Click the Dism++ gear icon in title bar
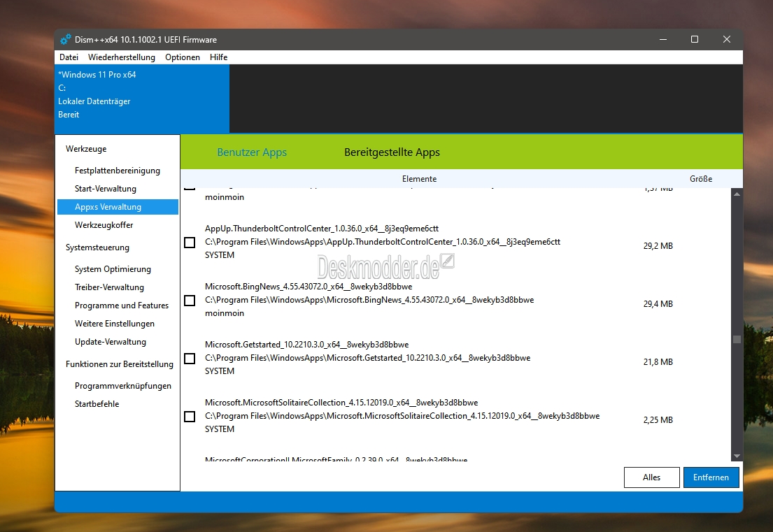Screen dimensions: 773x532 [x=65, y=39]
